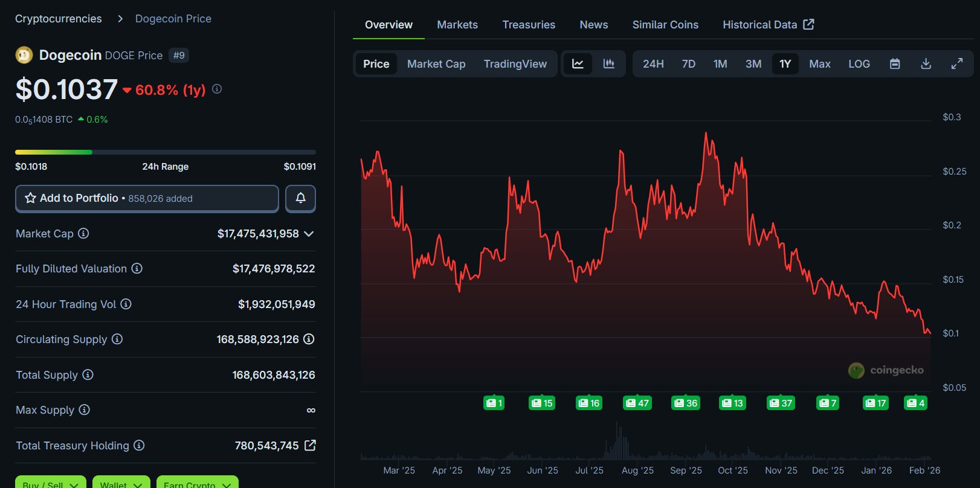Click the 24h Range progress bar
This screenshot has width=980, height=488.
tap(165, 152)
